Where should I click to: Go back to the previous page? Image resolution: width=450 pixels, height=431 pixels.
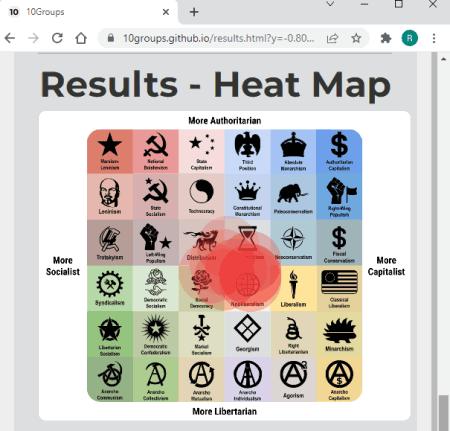pyautogui.click(x=10, y=38)
